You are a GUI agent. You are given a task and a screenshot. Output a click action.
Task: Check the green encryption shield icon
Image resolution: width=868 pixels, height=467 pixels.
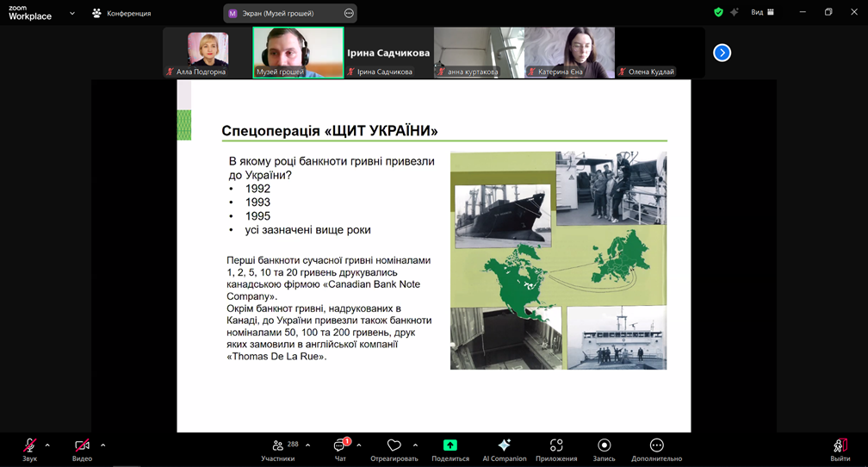pyautogui.click(x=718, y=12)
